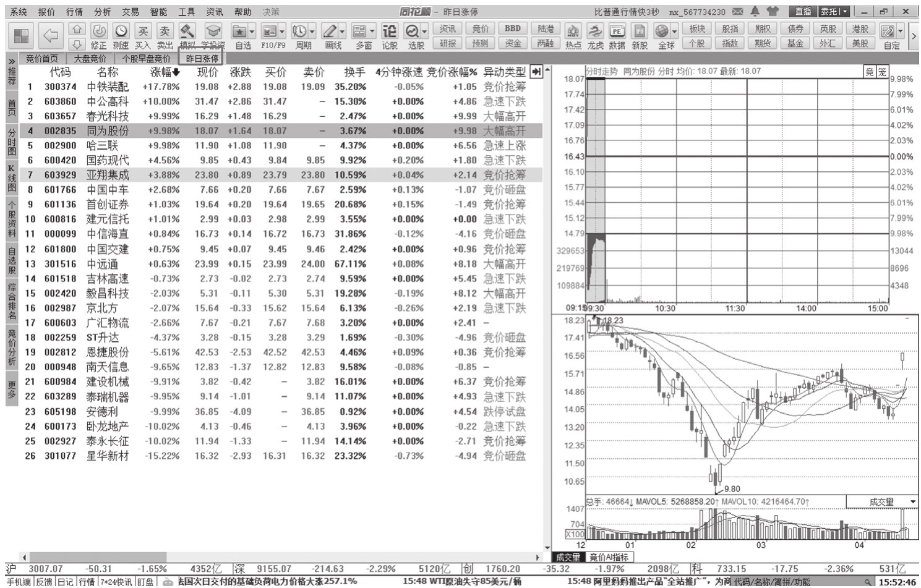Click the 直播 button in title bar

(x=803, y=11)
